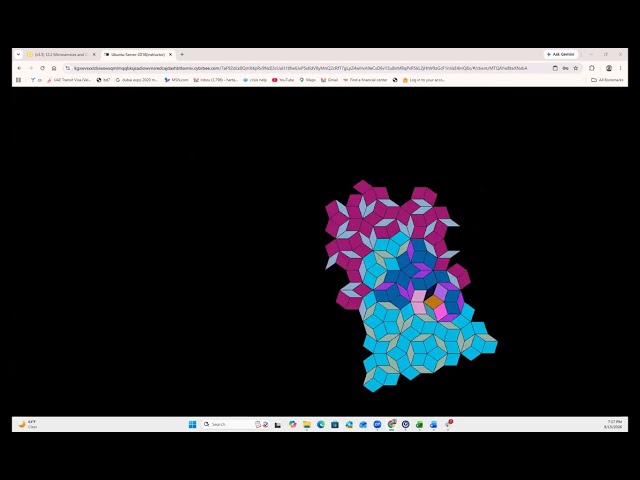The height and width of the screenshot is (480, 640).
Task: Bookmark this page with the star icon
Action: pyautogui.click(x=576, y=68)
